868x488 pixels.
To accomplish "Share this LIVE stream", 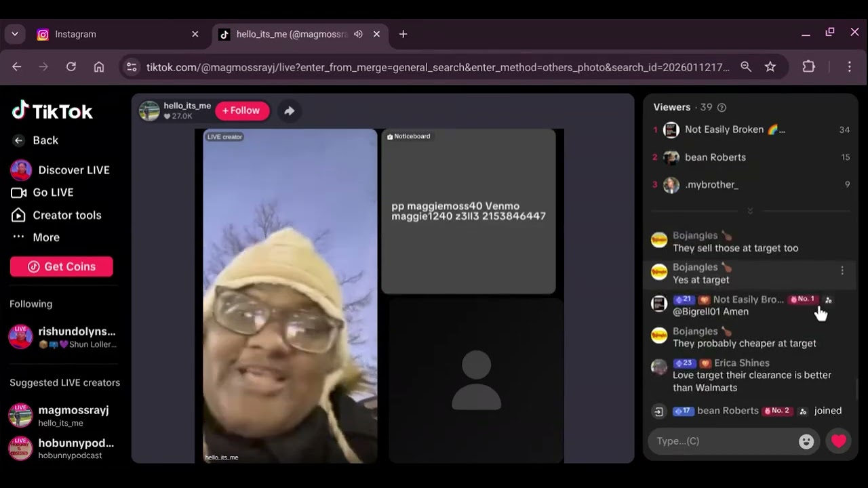I will pyautogui.click(x=290, y=110).
